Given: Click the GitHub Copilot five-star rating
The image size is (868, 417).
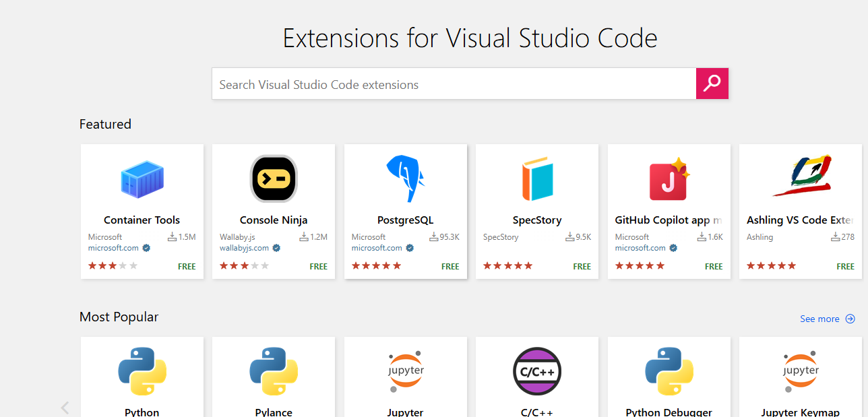Looking at the screenshot, I should [x=640, y=266].
